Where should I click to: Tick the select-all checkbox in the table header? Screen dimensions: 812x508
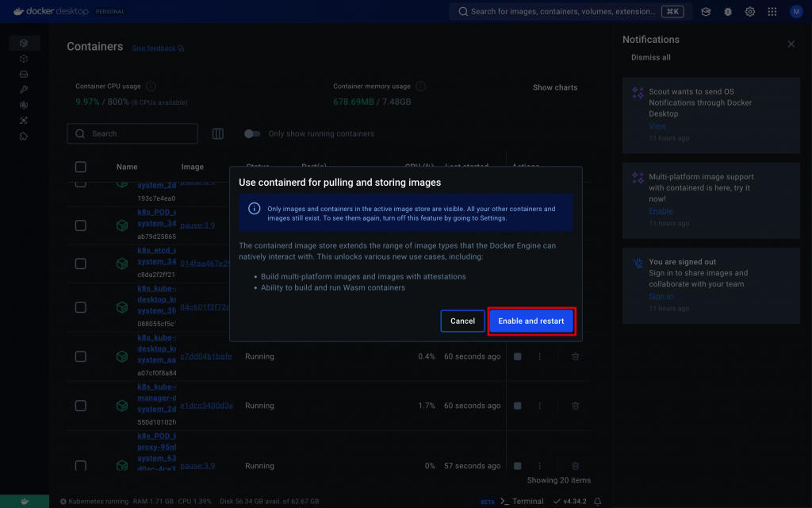tap(81, 167)
